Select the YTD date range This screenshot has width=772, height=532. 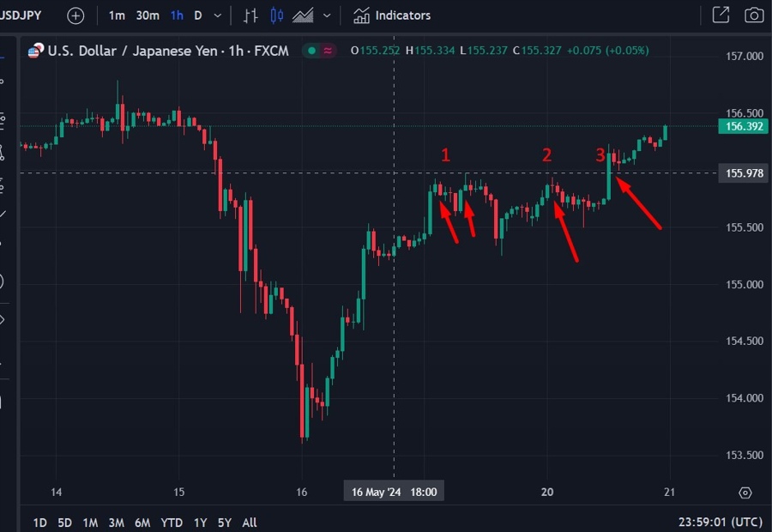(x=172, y=523)
